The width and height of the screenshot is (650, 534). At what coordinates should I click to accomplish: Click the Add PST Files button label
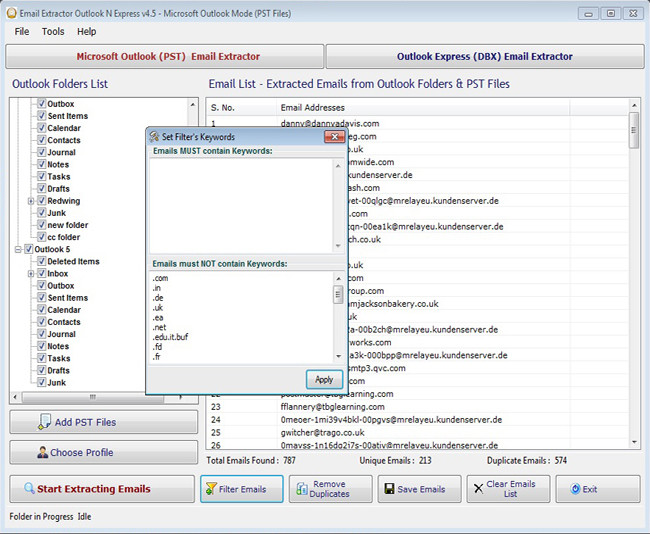pos(85,422)
